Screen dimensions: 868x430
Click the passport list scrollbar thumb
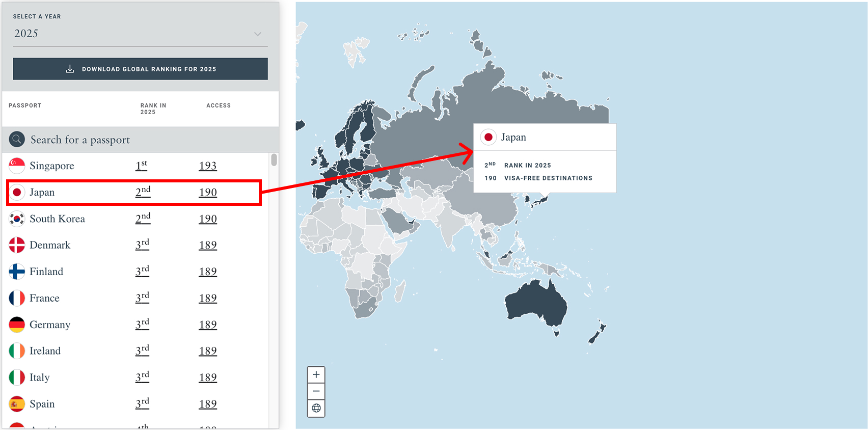click(274, 160)
